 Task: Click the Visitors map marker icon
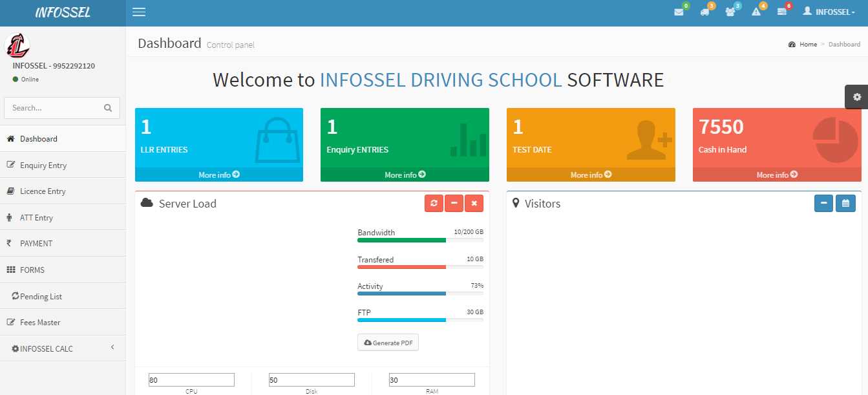(x=516, y=203)
